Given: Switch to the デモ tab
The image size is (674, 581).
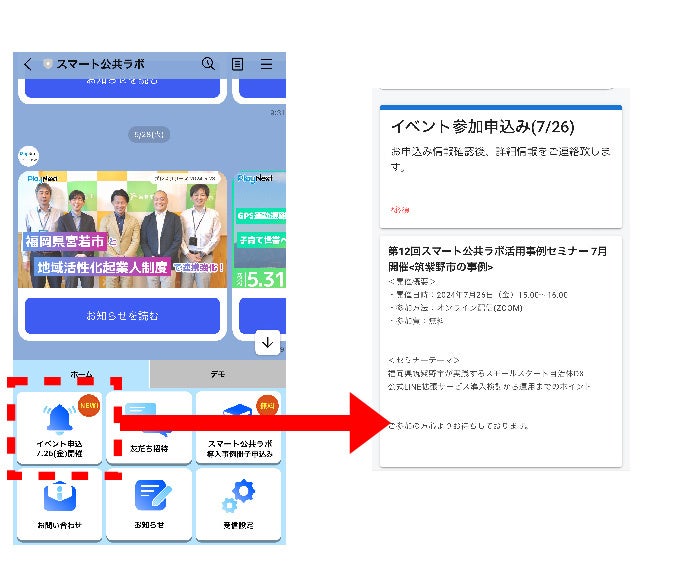Looking at the screenshot, I should pos(218,374).
